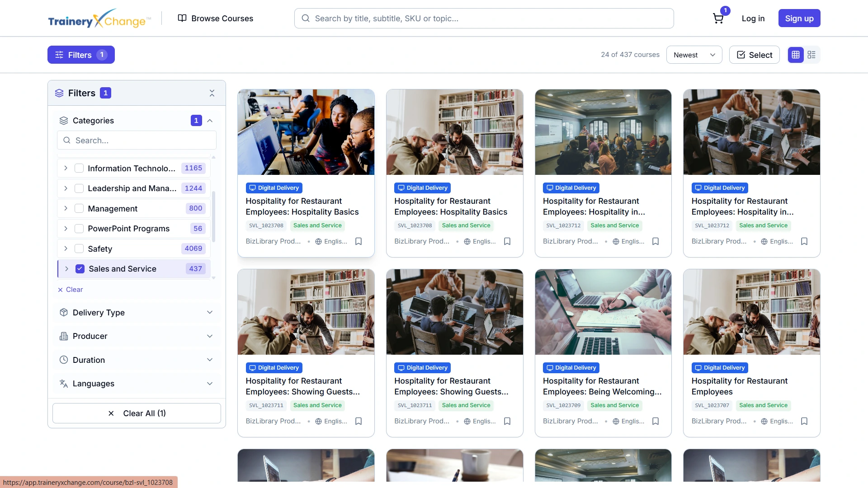Open 'Hospitality for Restaurant Employees' title with SKU SVL_1023707
The image size is (868, 488).
click(x=740, y=386)
